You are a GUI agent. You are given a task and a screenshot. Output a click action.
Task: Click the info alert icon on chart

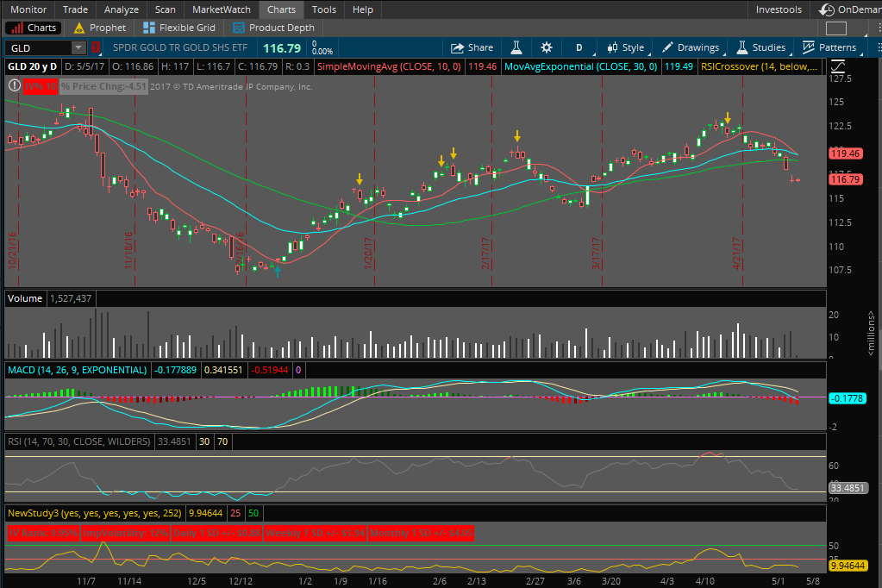click(13, 85)
